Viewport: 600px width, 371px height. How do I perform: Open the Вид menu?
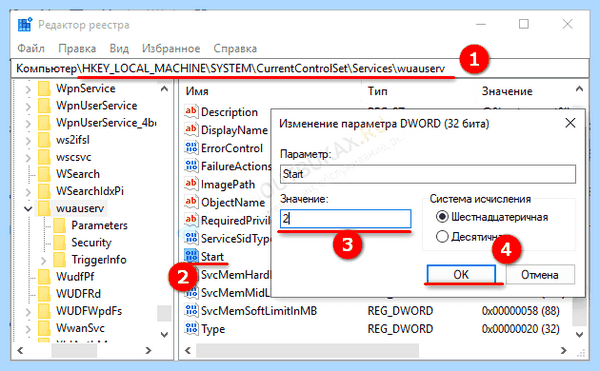point(119,49)
